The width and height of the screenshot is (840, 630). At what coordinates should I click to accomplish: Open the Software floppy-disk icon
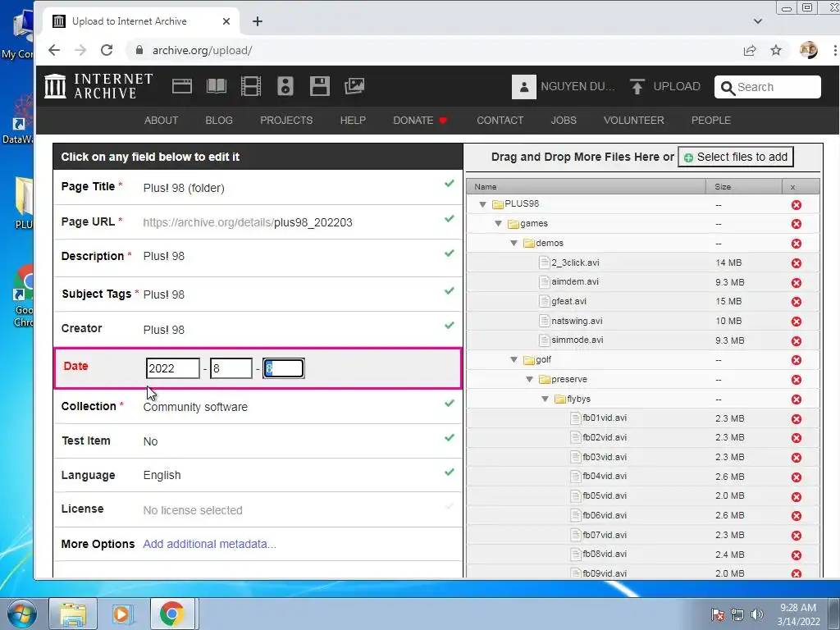(319, 85)
